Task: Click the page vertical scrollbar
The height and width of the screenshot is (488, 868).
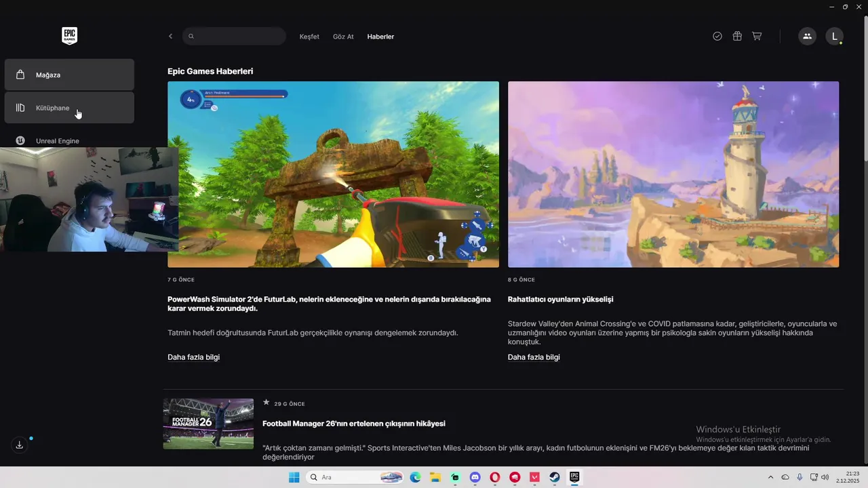Action: pyautogui.click(x=865, y=88)
